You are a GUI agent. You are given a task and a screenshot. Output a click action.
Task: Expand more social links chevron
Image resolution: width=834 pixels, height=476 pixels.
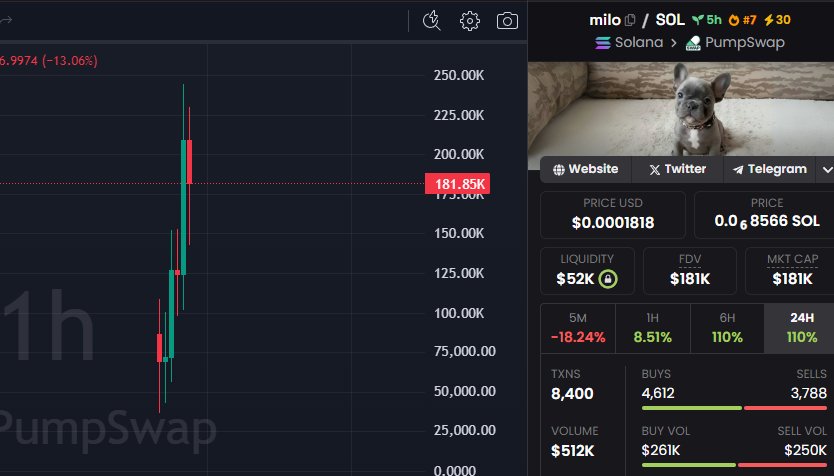click(x=827, y=170)
